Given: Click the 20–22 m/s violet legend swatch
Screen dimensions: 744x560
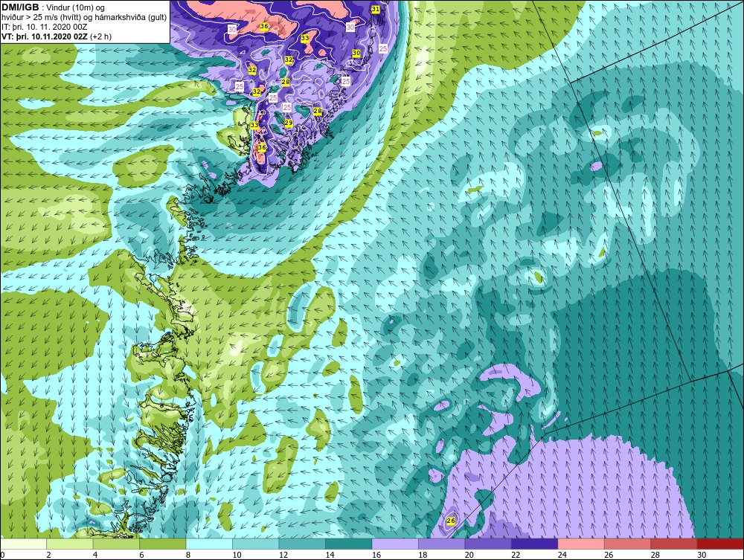Looking at the screenshot, I should pyautogui.click(x=488, y=544).
